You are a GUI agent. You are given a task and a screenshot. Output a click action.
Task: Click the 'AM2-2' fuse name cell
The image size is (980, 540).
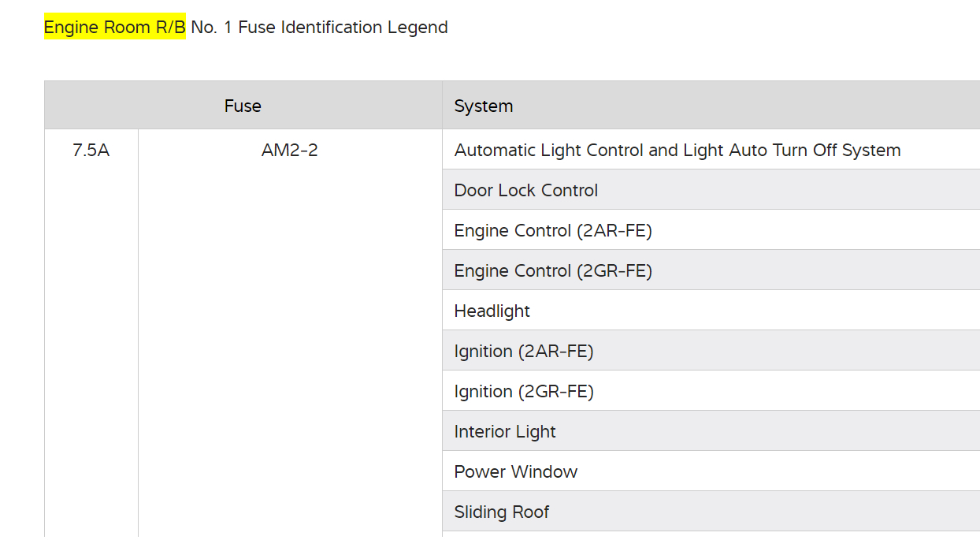point(290,151)
